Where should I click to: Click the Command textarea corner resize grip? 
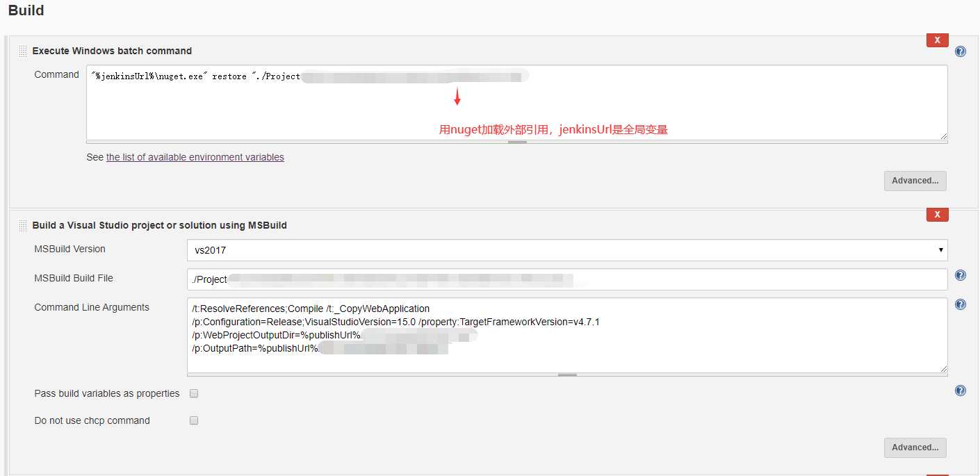pos(943,136)
